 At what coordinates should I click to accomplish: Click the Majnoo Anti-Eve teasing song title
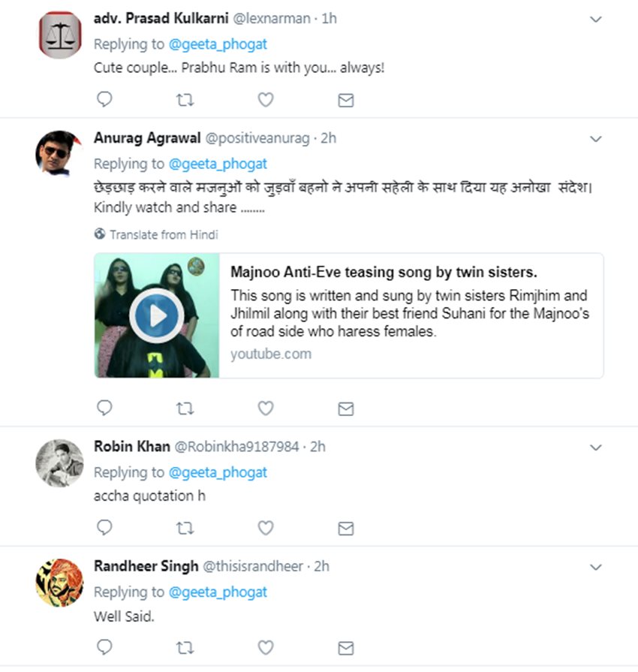[384, 272]
